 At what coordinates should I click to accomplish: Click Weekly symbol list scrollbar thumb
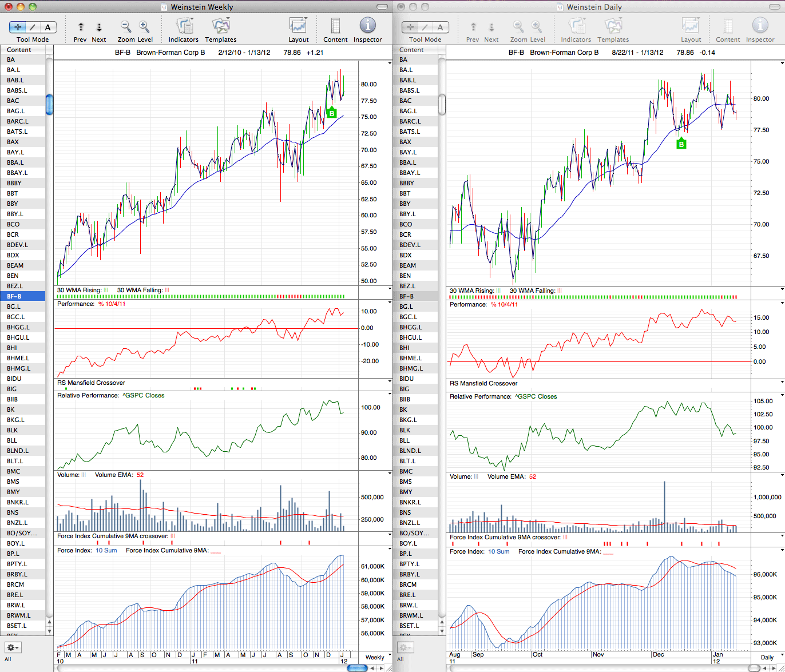(49, 105)
